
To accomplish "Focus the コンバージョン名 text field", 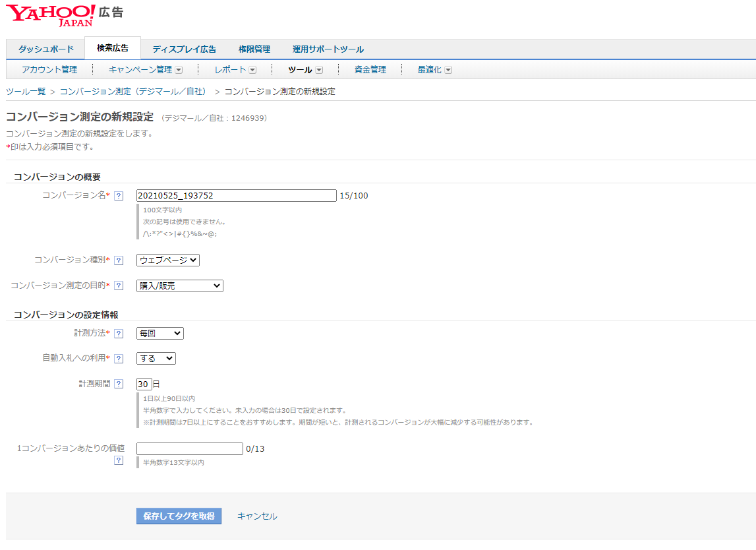I will 236,195.
